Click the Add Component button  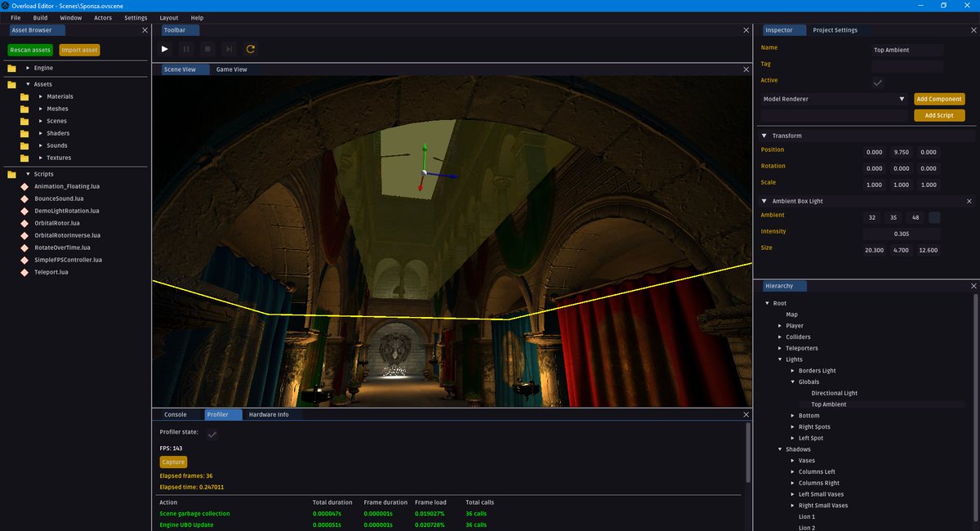point(939,99)
